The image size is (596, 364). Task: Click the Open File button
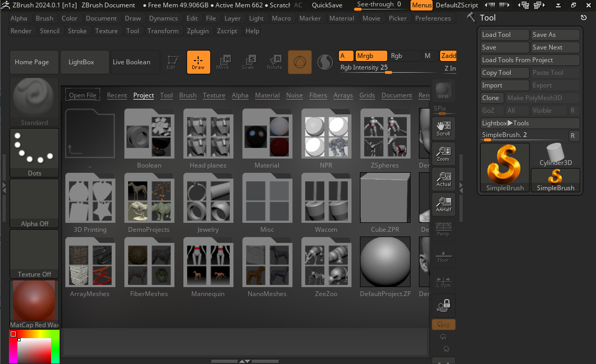(x=83, y=95)
